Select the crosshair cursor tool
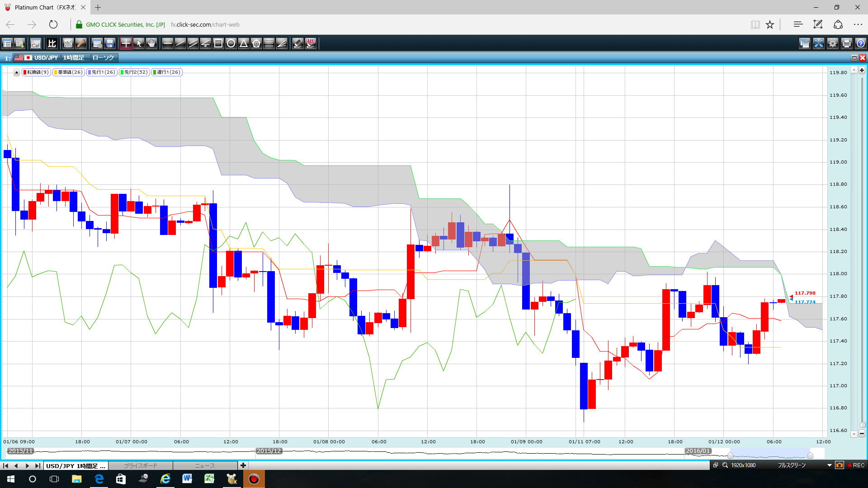 coord(126,43)
